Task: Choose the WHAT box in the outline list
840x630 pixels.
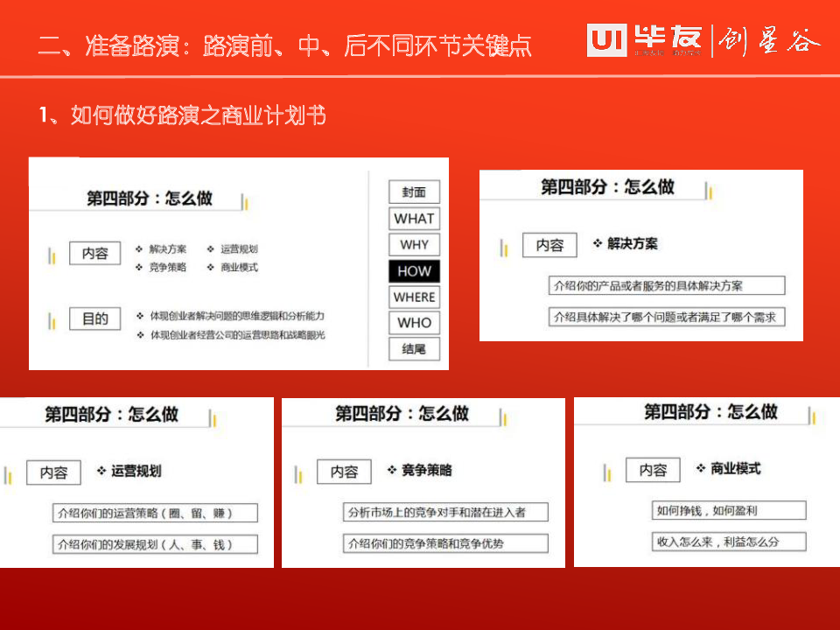Action: [414, 219]
